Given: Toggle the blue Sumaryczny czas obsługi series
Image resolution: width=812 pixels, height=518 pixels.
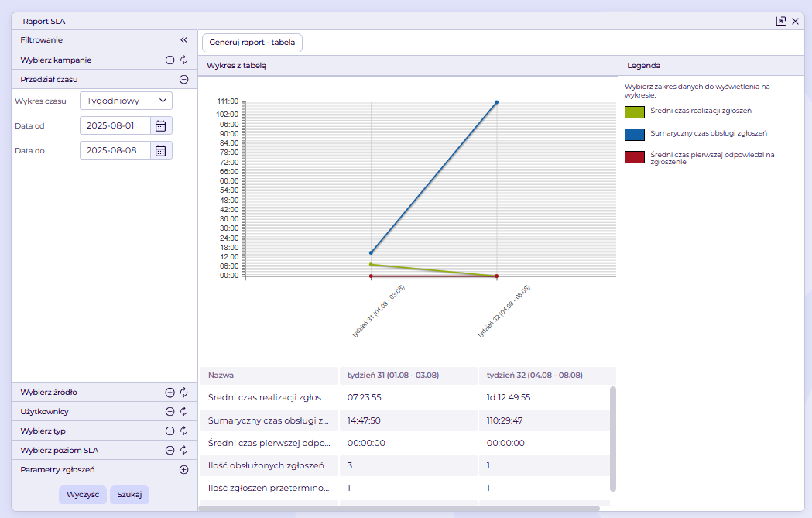Looking at the screenshot, I should click(635, 135).
